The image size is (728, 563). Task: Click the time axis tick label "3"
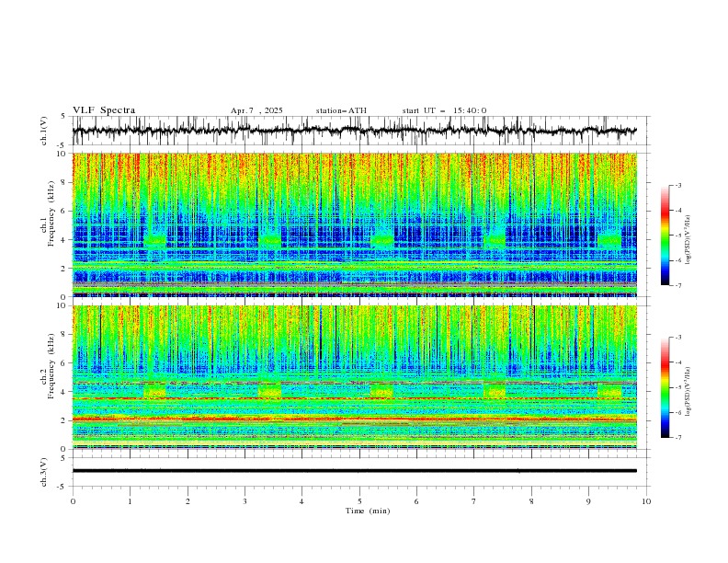[x=245, y=501]
